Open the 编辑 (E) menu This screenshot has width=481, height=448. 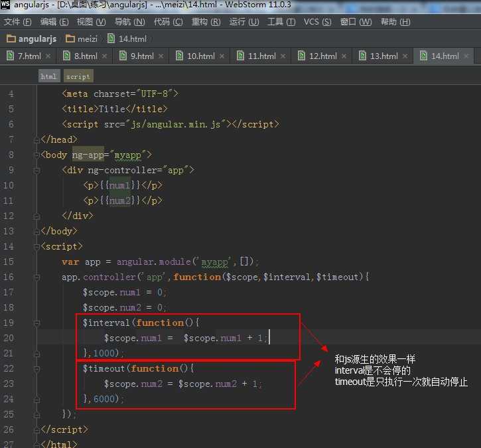coord(54,22)
